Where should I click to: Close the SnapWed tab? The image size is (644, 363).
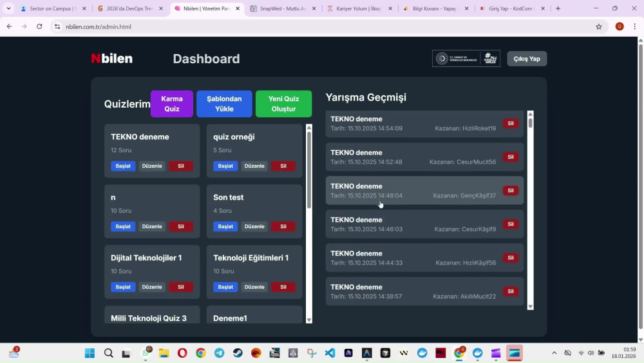point(314,8)
